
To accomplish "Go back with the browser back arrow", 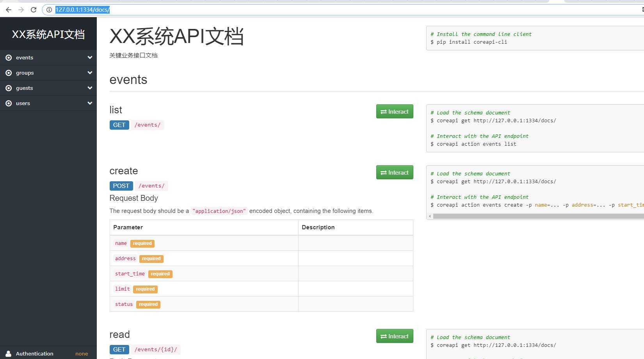I will tap(9, 10).
